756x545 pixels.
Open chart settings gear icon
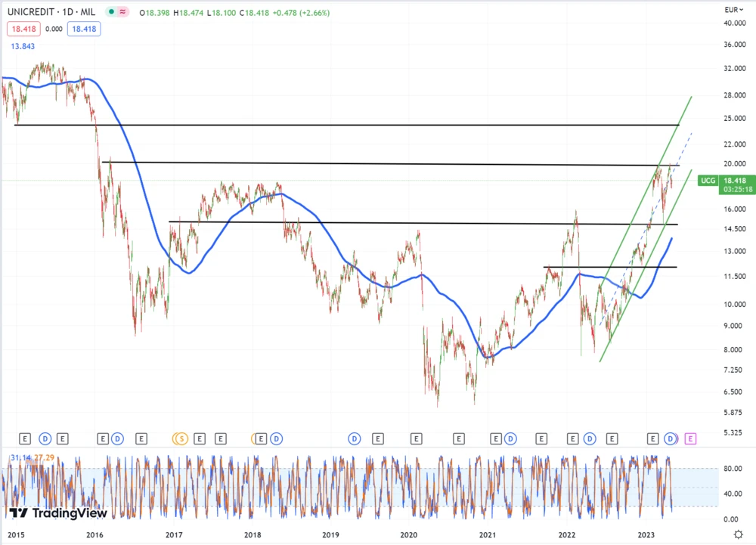(739, 534)
